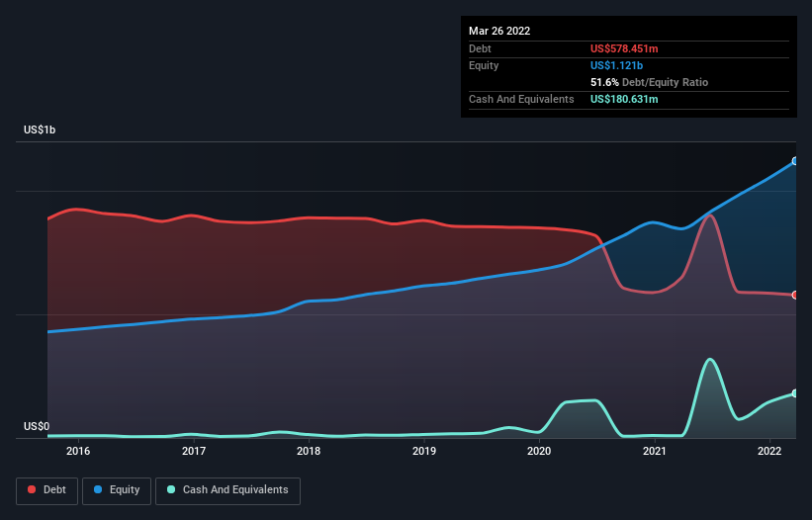Click the US$1.121b equity value

(x=616, y=65)
